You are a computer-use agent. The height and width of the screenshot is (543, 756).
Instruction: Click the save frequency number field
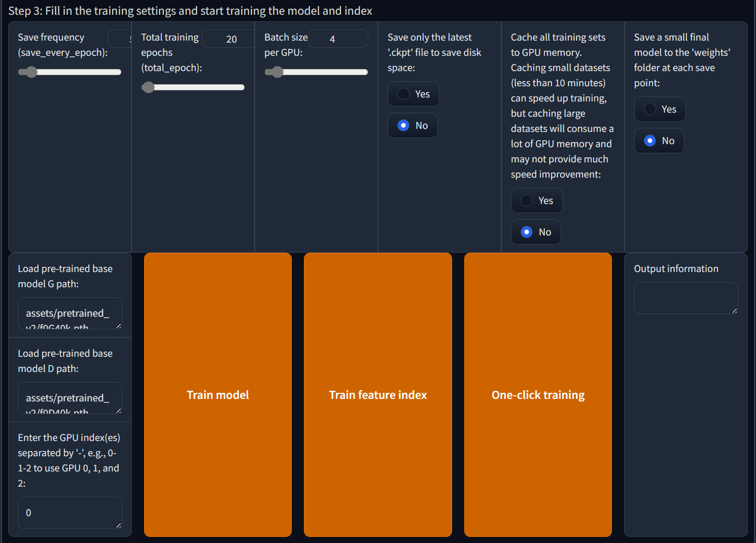click(x=120, y=39)
